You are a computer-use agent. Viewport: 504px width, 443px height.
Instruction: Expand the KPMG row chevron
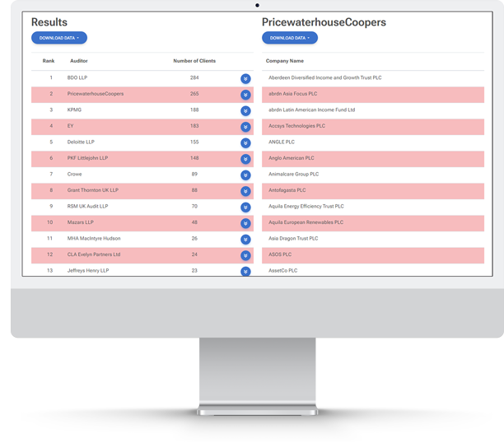click(x=245, y=110)
